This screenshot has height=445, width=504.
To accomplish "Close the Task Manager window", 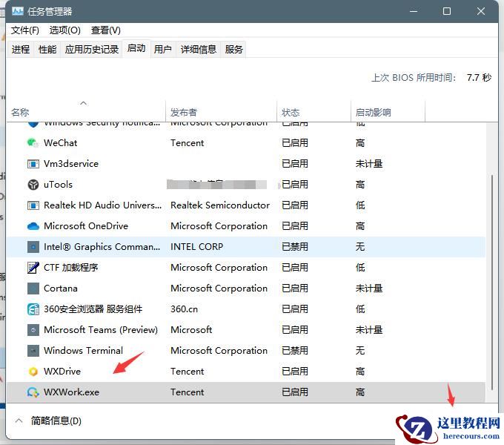I will pyautogui.click(x=481, y=12).
